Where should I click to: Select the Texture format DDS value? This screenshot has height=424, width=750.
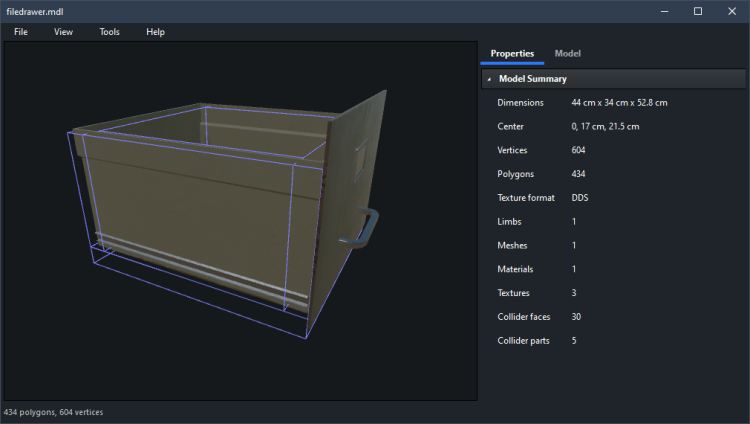(580, 198)
